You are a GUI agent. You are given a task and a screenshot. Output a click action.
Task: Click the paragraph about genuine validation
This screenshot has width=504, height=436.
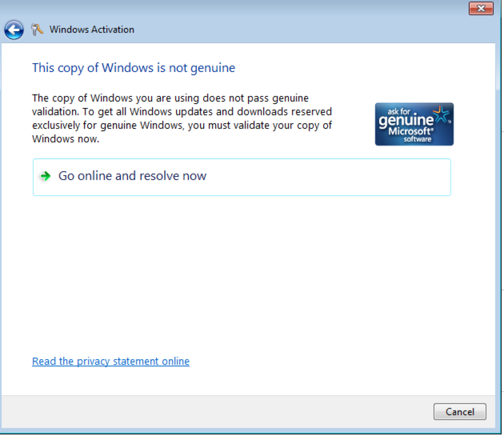point(182,118)
